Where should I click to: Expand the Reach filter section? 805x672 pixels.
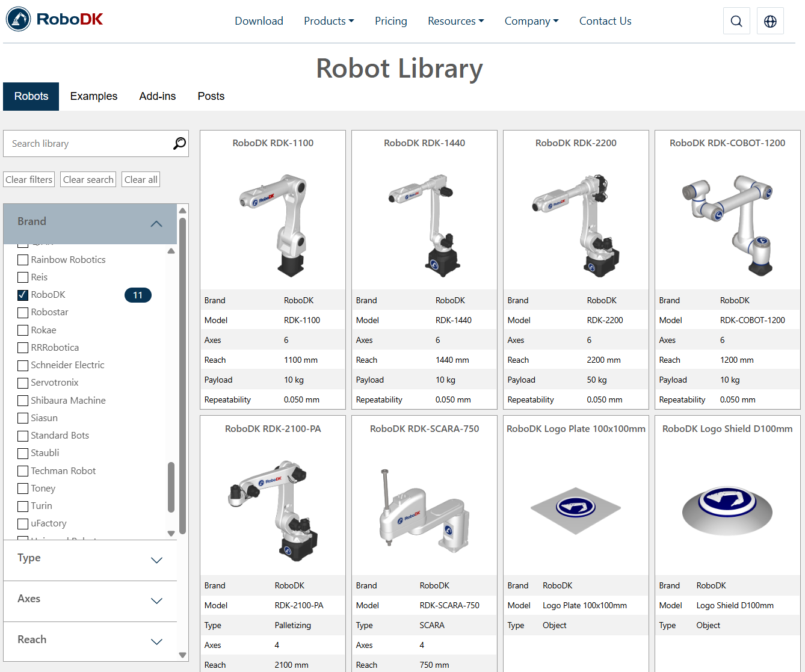pyautogui.click(x=90, y=642)
